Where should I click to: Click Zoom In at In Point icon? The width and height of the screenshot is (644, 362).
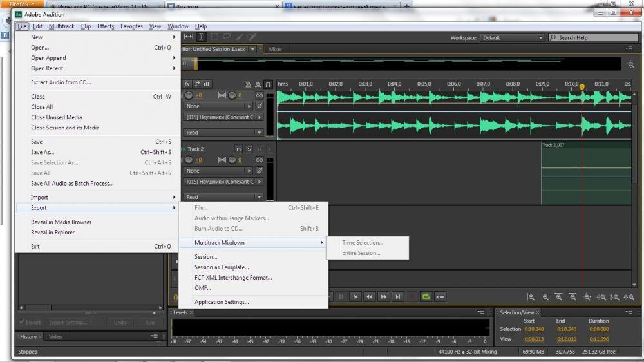pyautogui.click(x=601, y=297)
